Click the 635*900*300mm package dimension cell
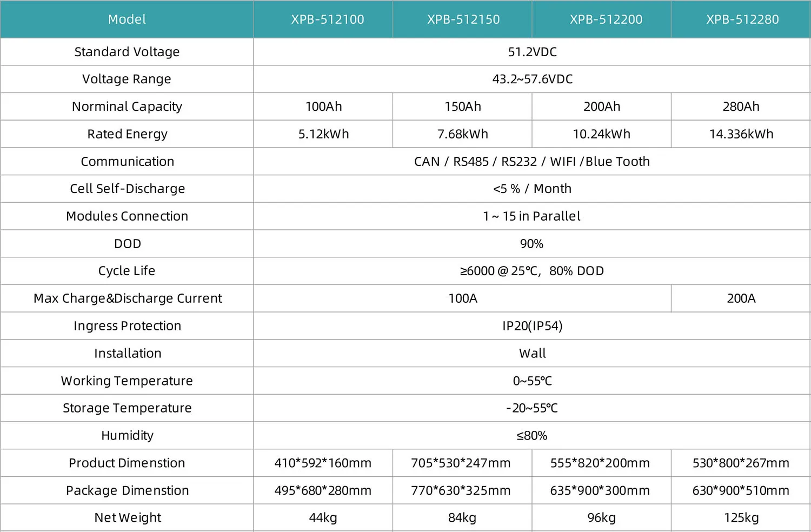 point(600,490)
